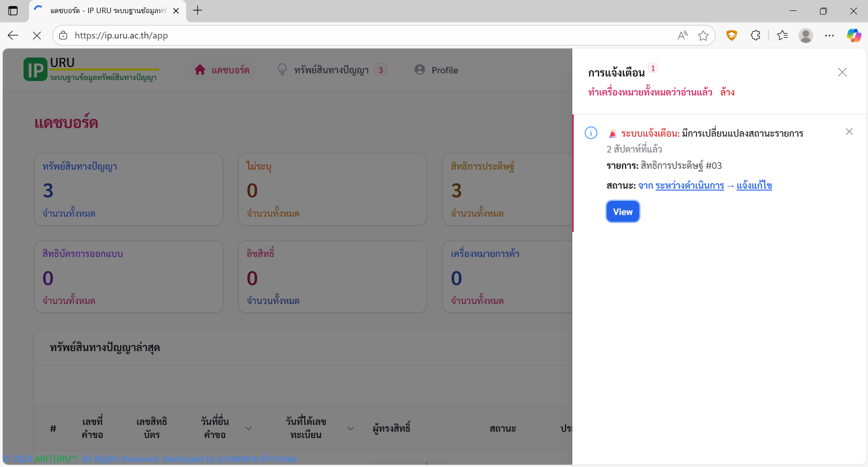
Task: Click the View button in notification
Action: 623,212
